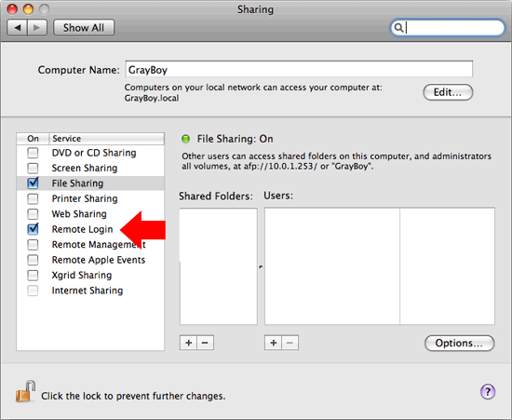The width and height of the screenshot is (512, 420).
Task: Open help with the question mark button
Action: click(488, 391)
